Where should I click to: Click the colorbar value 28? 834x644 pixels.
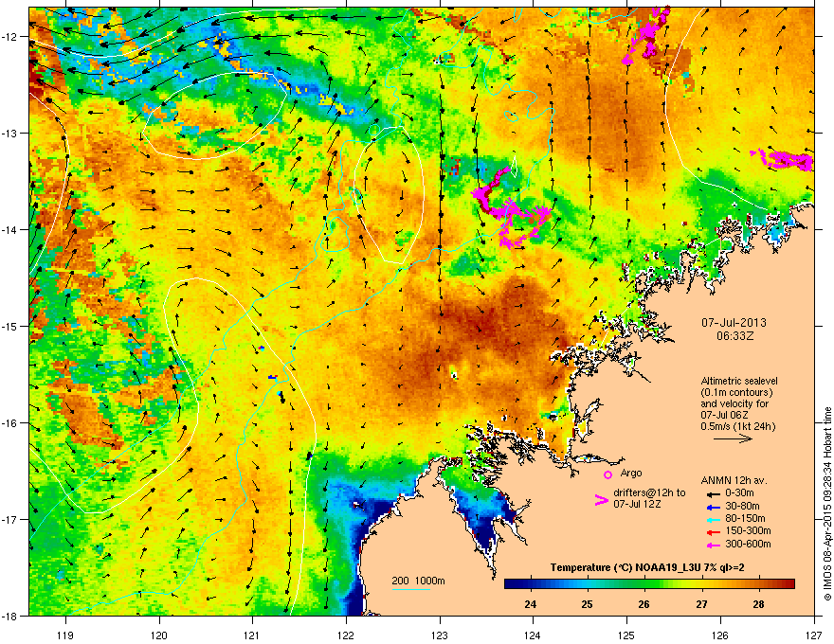tap(758, 604)
